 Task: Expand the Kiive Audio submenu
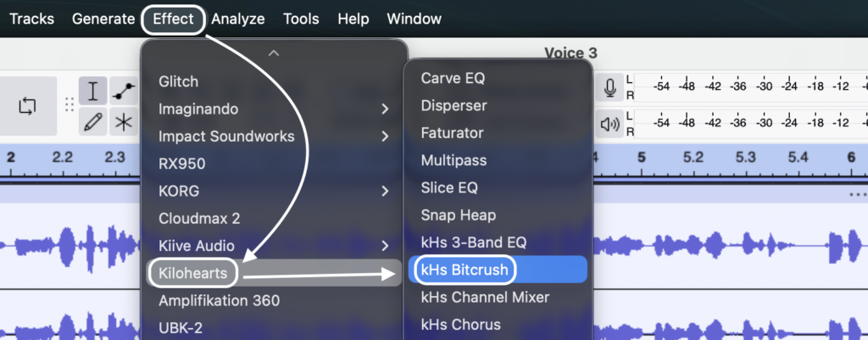click(x=270, y=245)
